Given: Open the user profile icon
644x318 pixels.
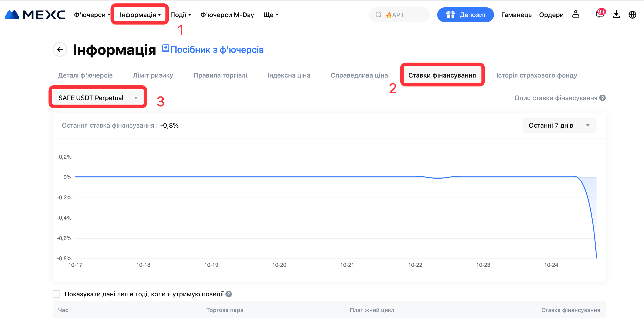Looking at the screenshot, I should click(x=576, y=15).
